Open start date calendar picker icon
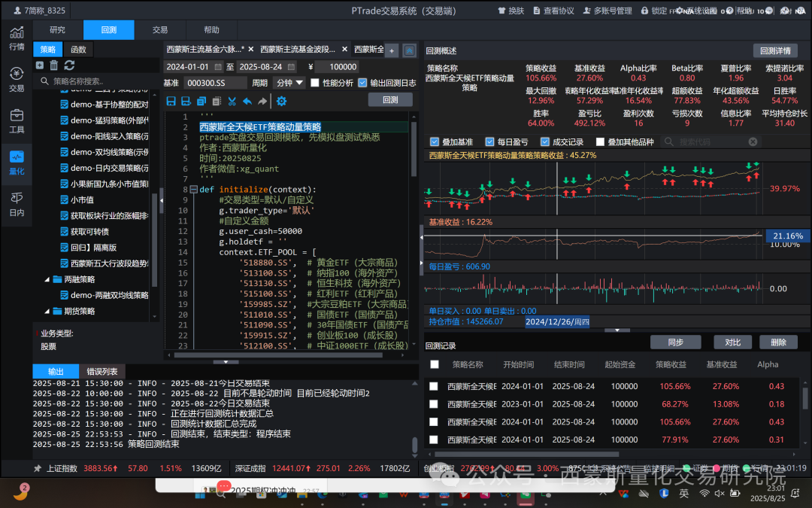Image resolution: width=812 pixels, height=508 pixels. tap(218, 67)
